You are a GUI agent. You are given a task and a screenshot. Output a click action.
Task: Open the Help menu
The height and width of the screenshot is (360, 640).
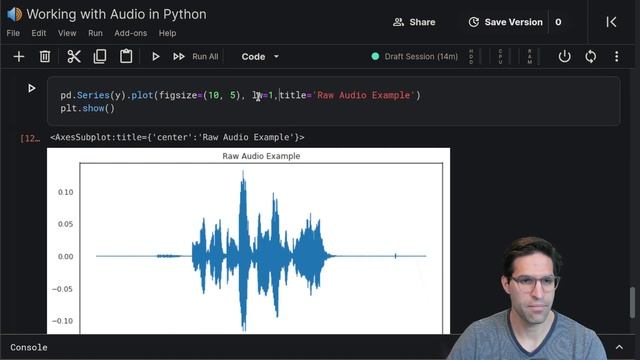(x=167, y=33)
